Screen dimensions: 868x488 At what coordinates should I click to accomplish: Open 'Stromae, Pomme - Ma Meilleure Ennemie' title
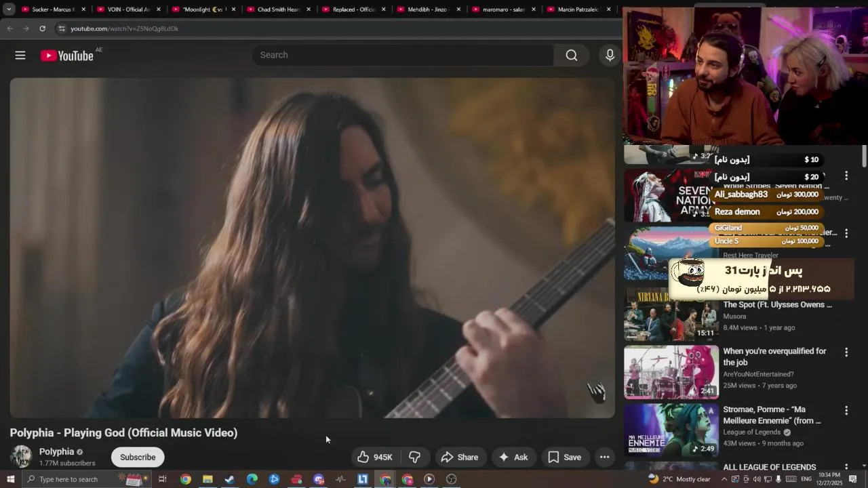(x=772, y=415)
